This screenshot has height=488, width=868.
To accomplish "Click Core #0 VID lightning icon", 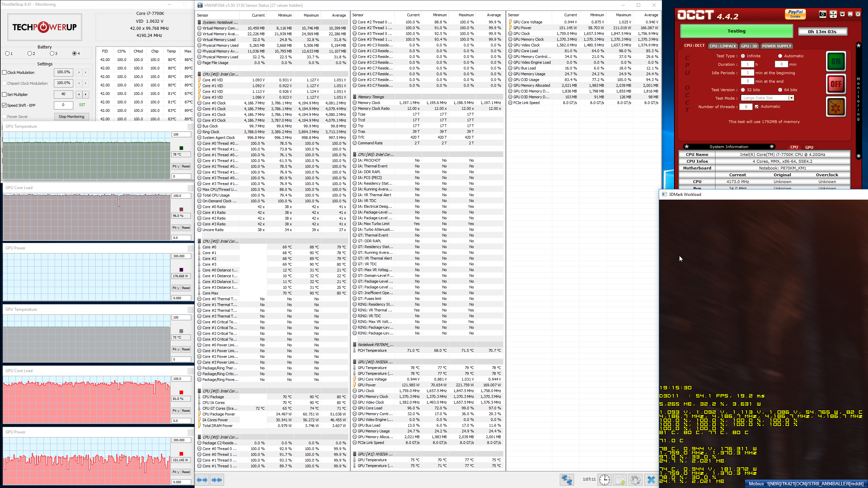I will point(199,80).
